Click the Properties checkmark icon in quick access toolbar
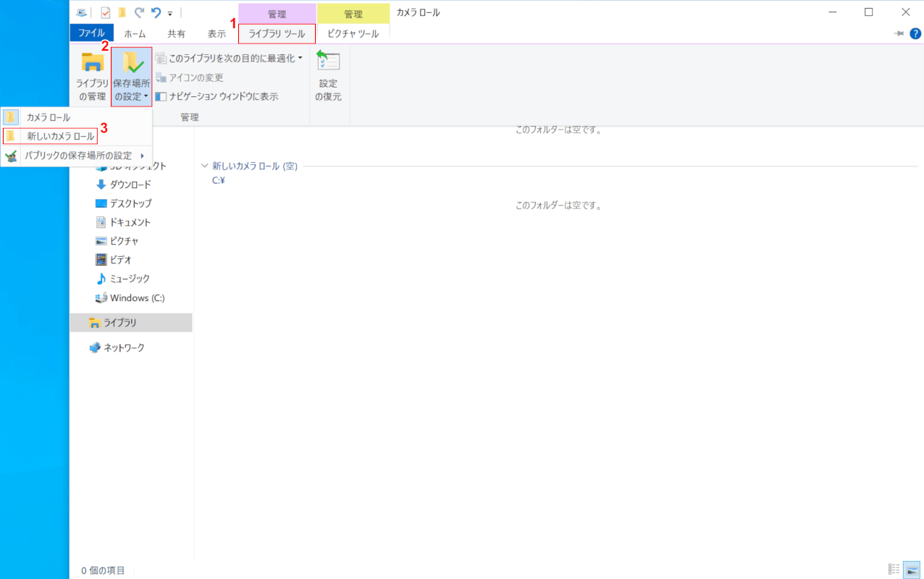924x579 pixels. (105, 12)
